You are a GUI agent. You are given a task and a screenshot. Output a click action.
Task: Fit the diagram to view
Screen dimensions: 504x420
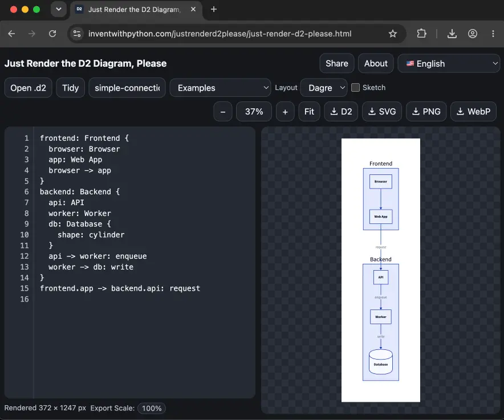[x=309, y=112]
